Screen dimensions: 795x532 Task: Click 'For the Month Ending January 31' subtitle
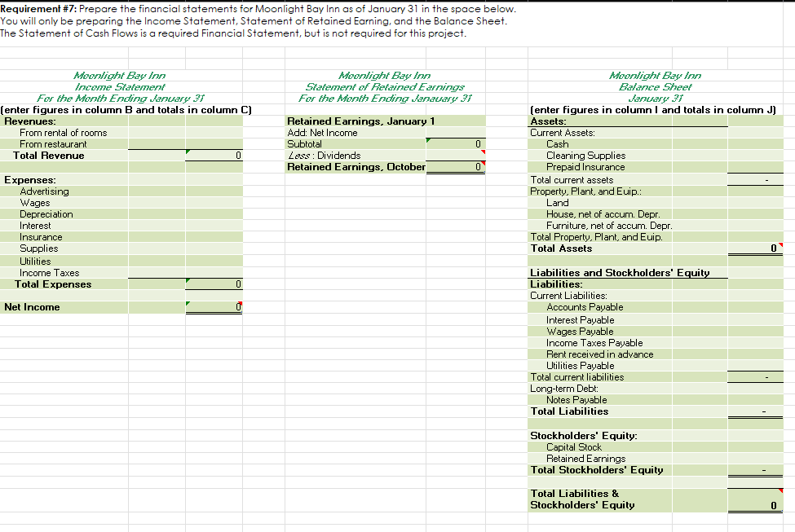tap(120, 99)
